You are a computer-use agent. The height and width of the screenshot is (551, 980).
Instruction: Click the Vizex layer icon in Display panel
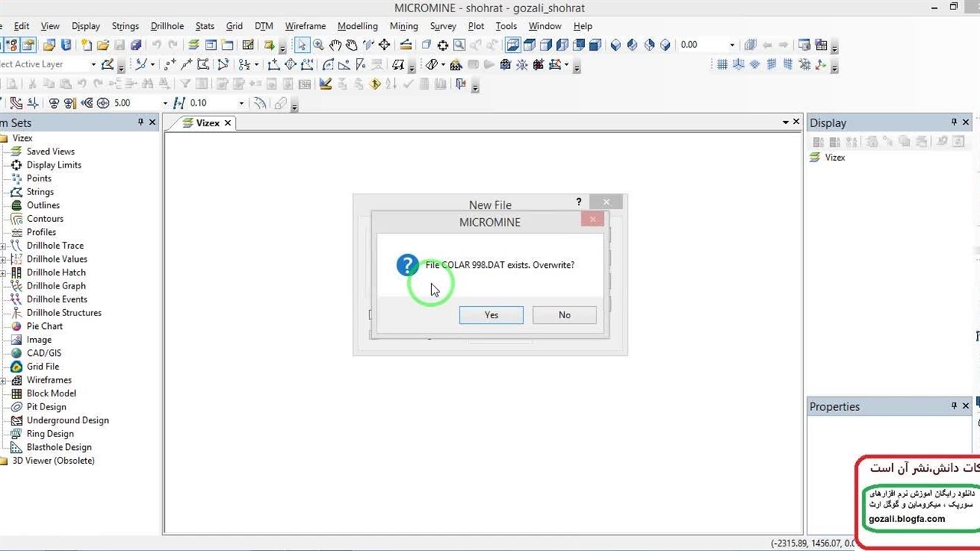[815, 158]
